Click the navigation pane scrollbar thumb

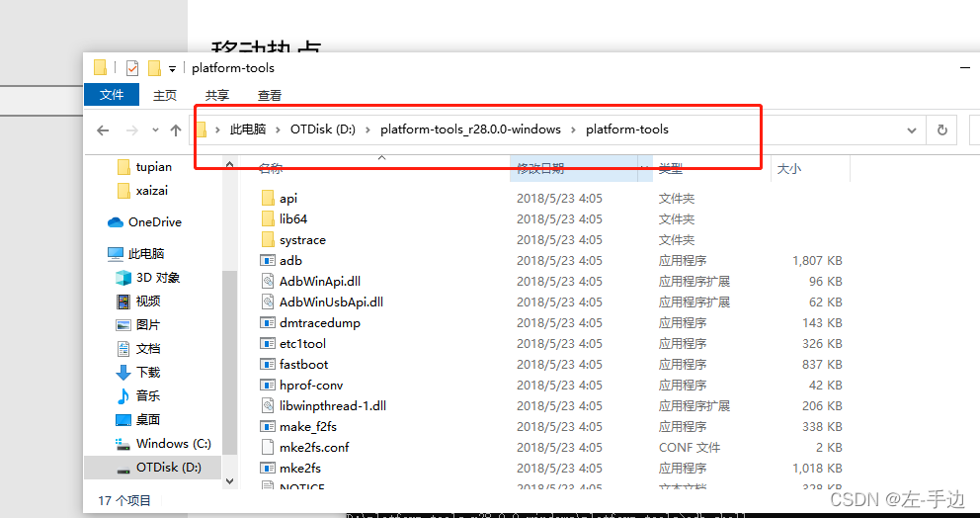pos(229,363)
